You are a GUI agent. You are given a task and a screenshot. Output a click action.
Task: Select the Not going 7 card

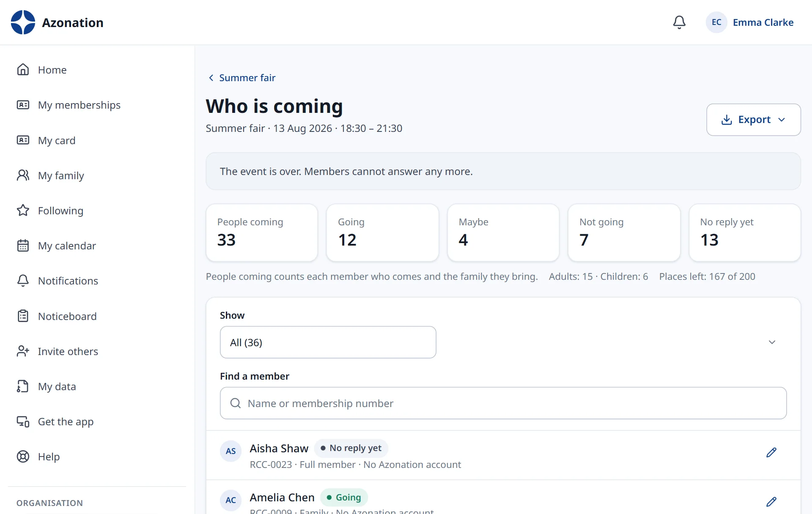[x=624, y=233]
